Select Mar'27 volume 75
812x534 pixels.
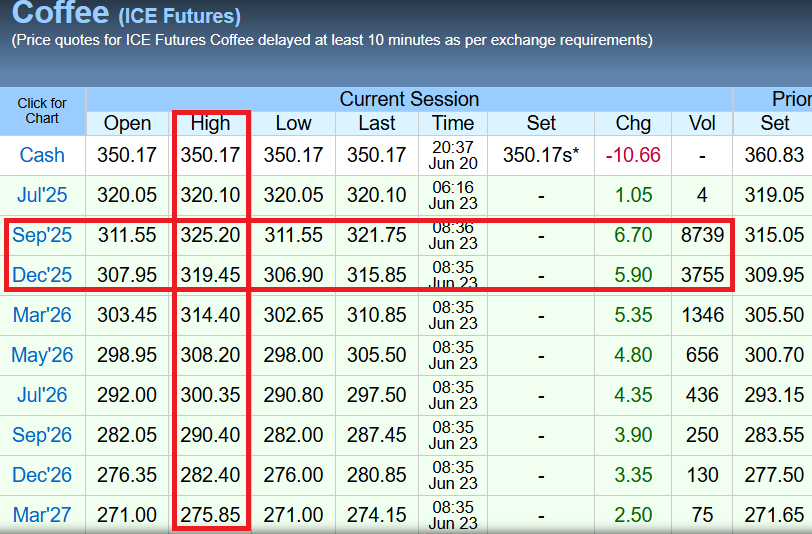click(702, 515)
